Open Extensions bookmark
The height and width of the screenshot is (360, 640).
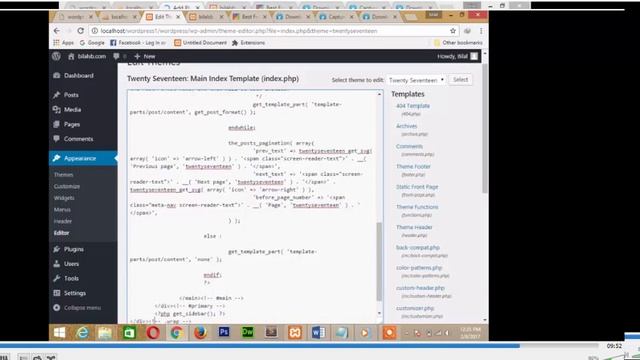pos(248,42)
